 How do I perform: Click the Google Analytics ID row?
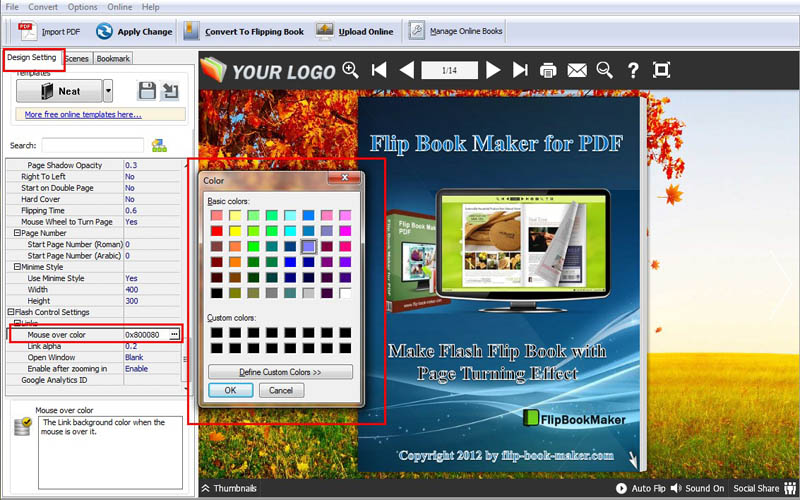(x=93, y=380)
